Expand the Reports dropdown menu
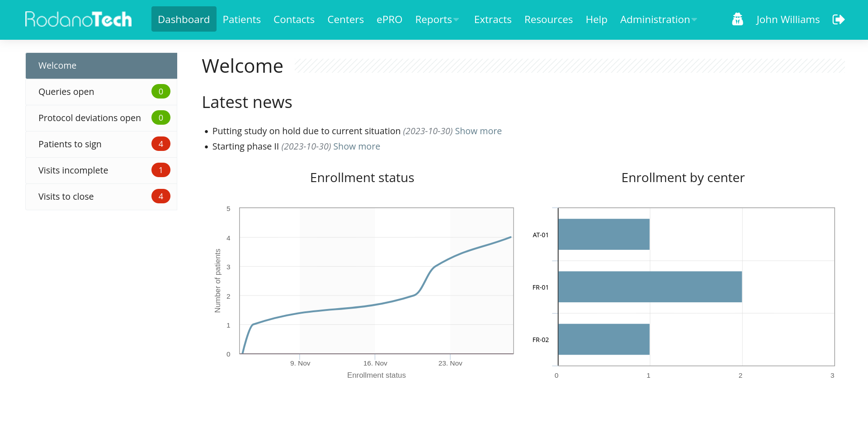 click(x=437, y=19)
